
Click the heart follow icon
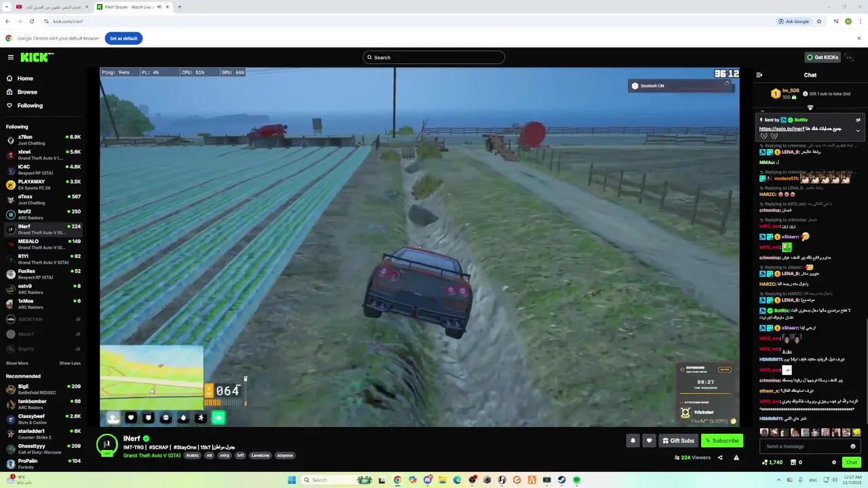649,441
